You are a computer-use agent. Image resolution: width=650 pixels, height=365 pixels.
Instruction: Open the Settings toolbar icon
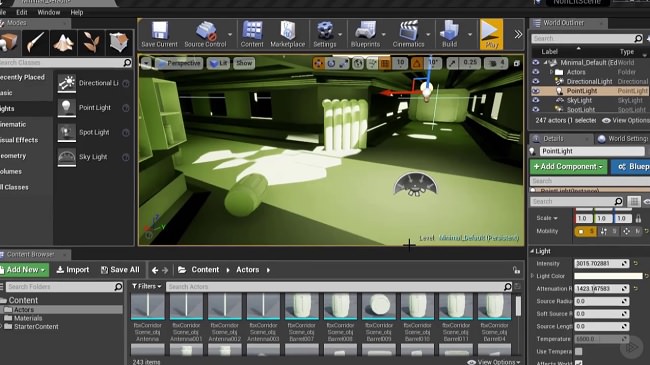(x=325, y=34)
